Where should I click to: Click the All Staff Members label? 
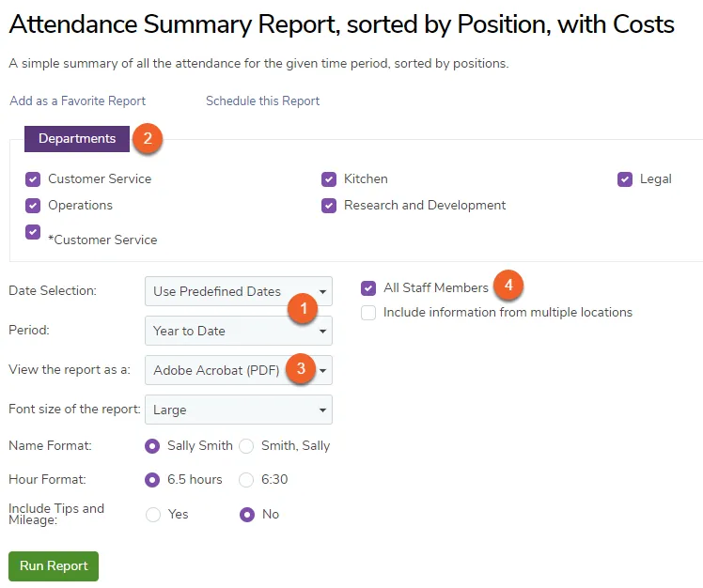pyautogui.click(x=436, y=287)
